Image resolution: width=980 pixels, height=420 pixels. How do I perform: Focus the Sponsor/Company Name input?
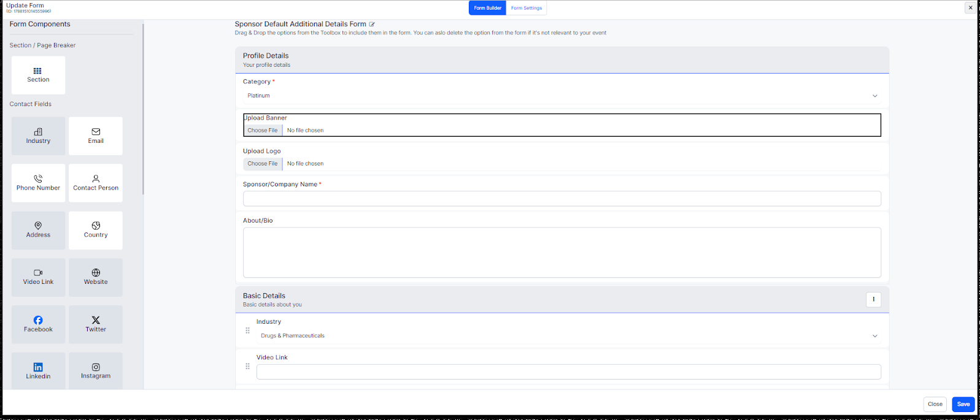pyautogui.click(x=562, y=199)
